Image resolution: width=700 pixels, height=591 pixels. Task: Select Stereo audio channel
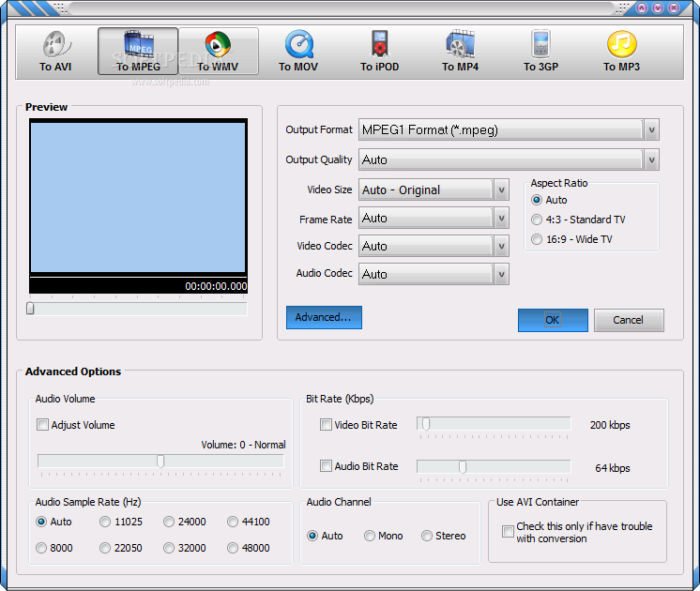pyautogui.click(x=427, y=536)
